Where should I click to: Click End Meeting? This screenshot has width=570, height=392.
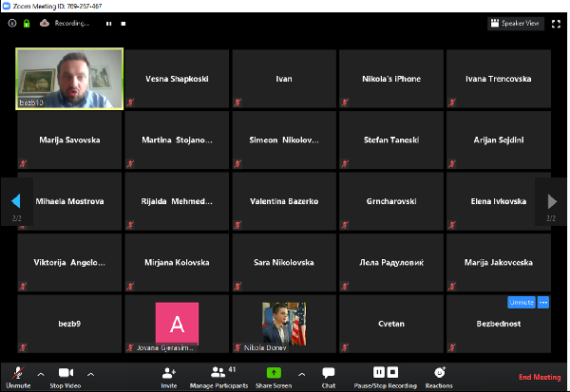(539, 377)
